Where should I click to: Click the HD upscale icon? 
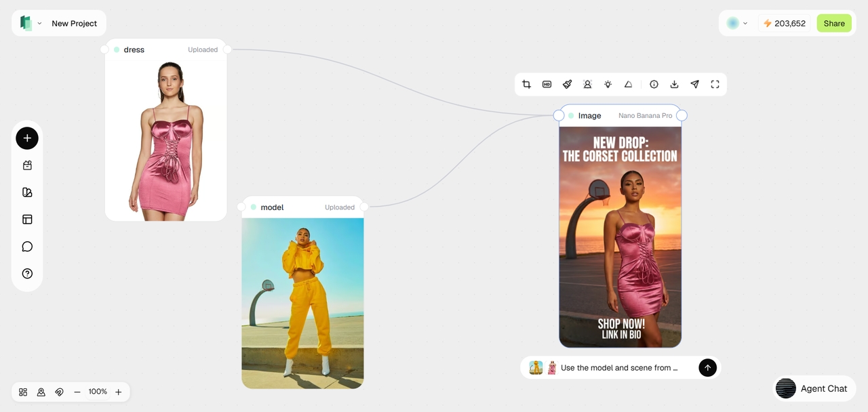(x=547, y=85)
